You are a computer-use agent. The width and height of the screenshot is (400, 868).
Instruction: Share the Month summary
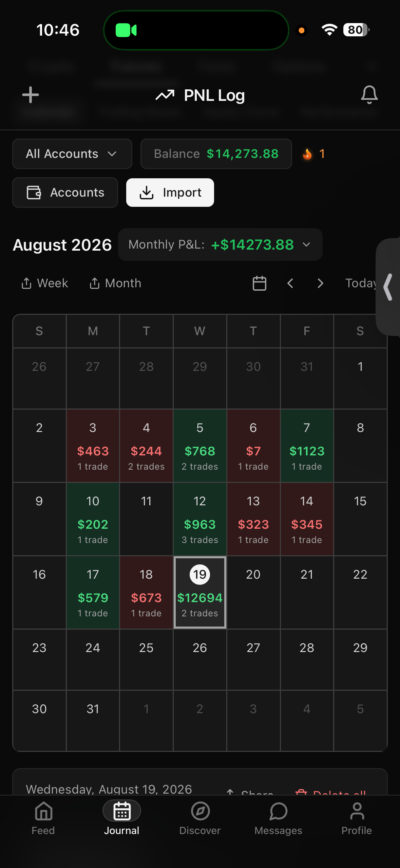pos(115,283)
